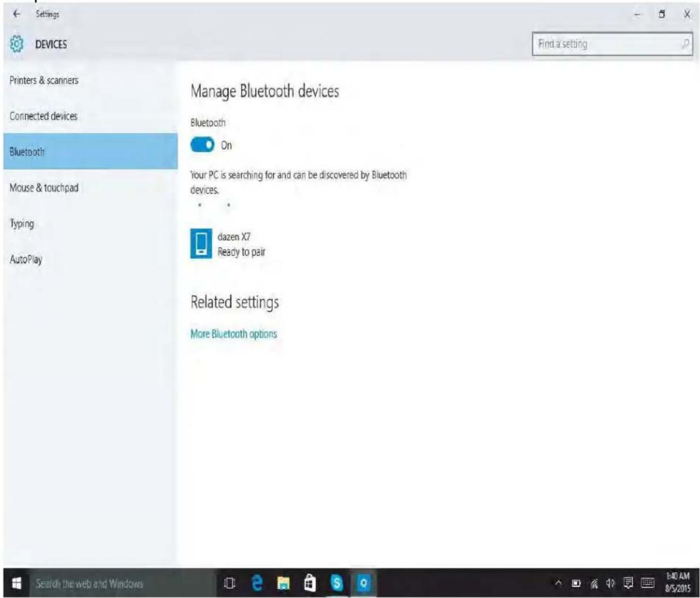
Task: Click the volume speaker tray icon
Action: (x=611, y=584)
